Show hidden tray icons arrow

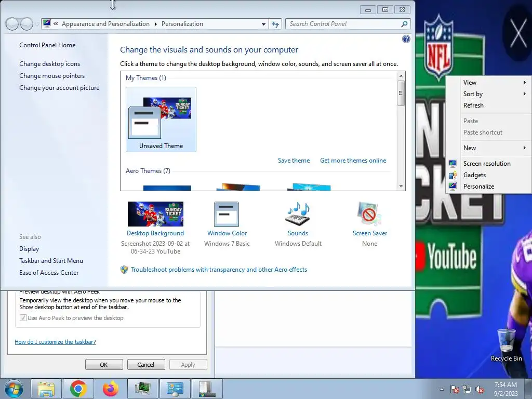(x=442, y=389)
